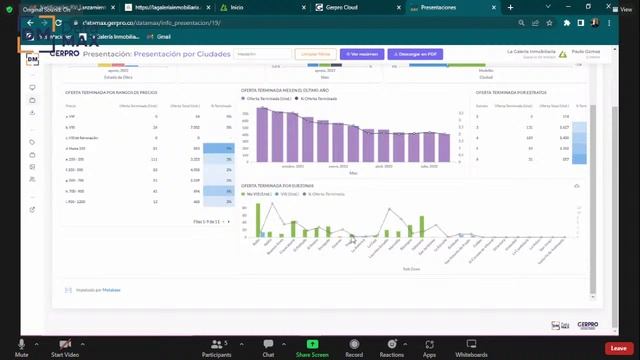Bookmark the page with the star icon
640x360 pixels.
549,23
